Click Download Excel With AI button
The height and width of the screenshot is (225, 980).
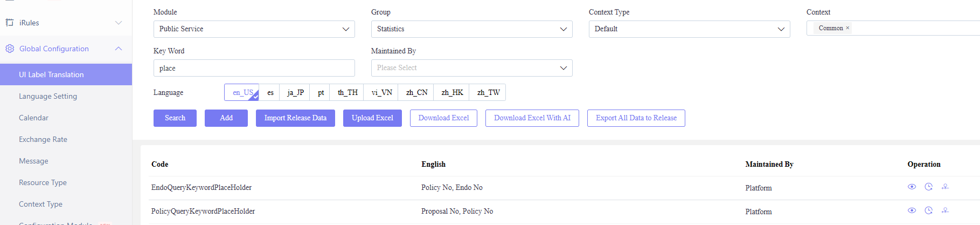point(532,118)
